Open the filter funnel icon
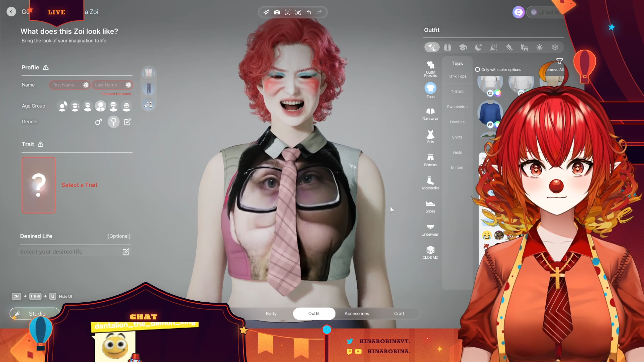This screenshot has height=362, width=644. pyautogui.click(x=559, y=61)
